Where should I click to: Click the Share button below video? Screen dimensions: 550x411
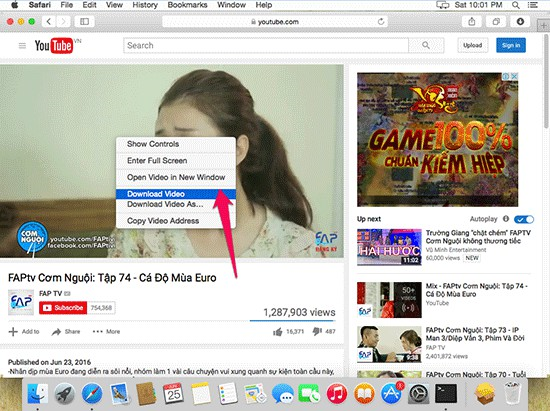tap(66, 331)
